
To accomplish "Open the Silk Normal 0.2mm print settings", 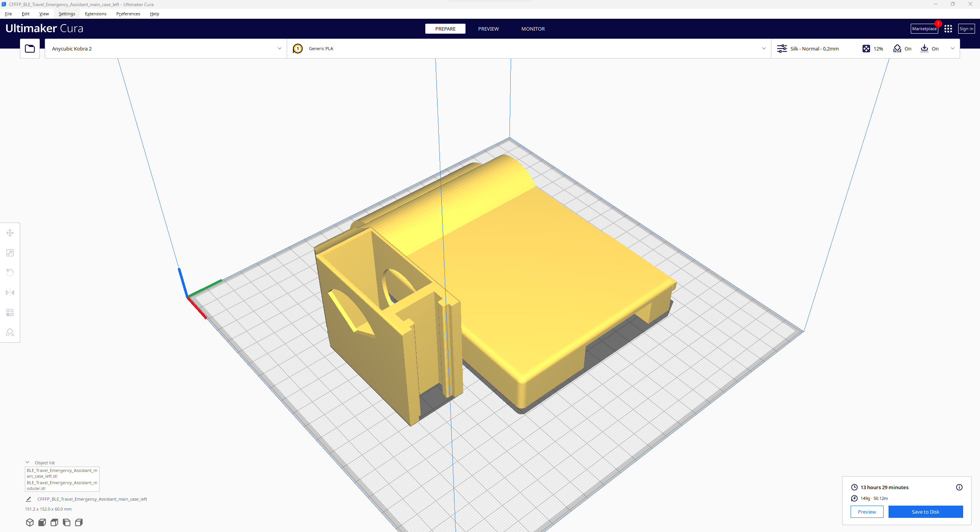I will [x=814, y=49].
